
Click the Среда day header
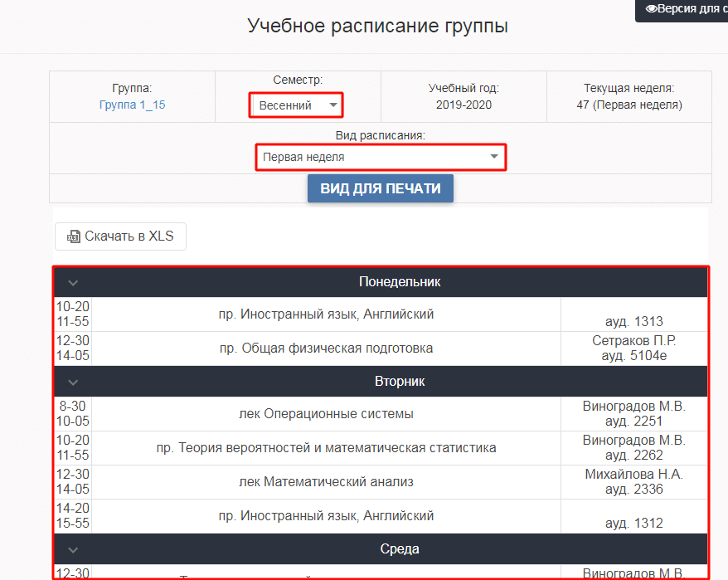tap(399, 549)
